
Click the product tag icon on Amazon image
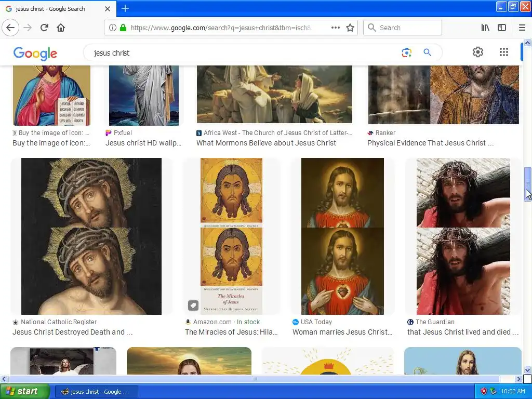[193, 305]
